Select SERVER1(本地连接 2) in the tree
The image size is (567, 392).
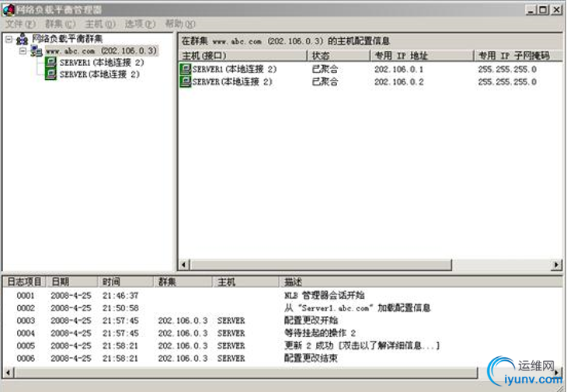[102, 63]
